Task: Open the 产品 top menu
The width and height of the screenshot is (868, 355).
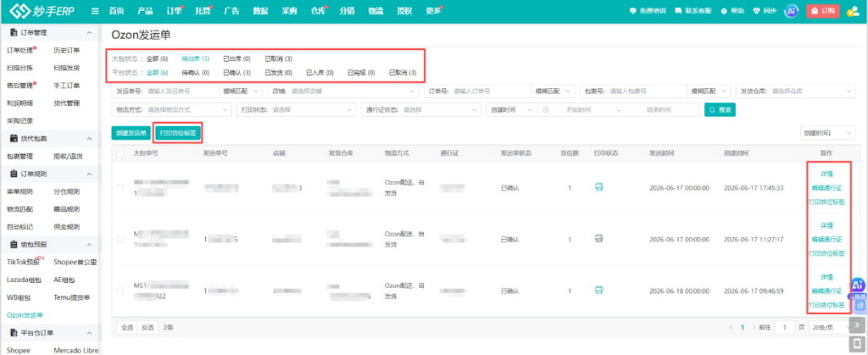Action: 145,11
